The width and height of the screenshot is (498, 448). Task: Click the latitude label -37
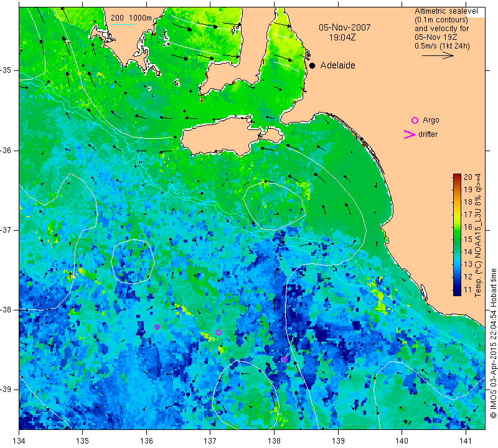tap(6, 230)
